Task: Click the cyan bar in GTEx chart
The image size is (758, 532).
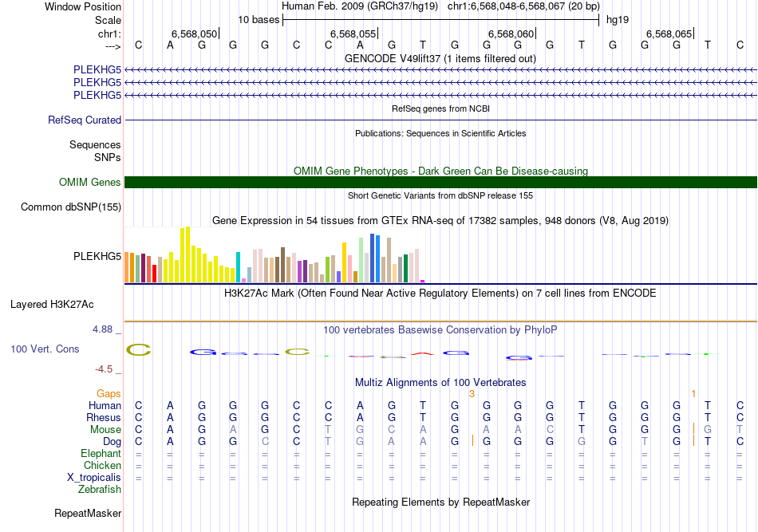Action: click(x=239, y=266)
